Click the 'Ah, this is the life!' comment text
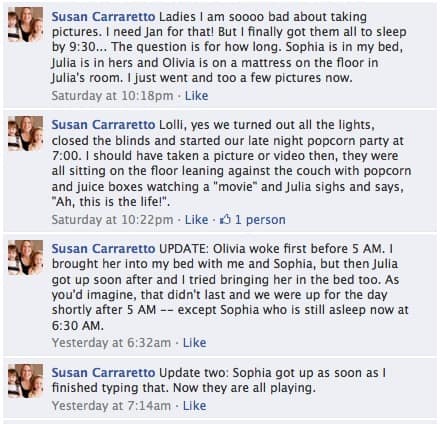This screenshot has height=424, width=441. pyautogui.click(x=111, y=202)
